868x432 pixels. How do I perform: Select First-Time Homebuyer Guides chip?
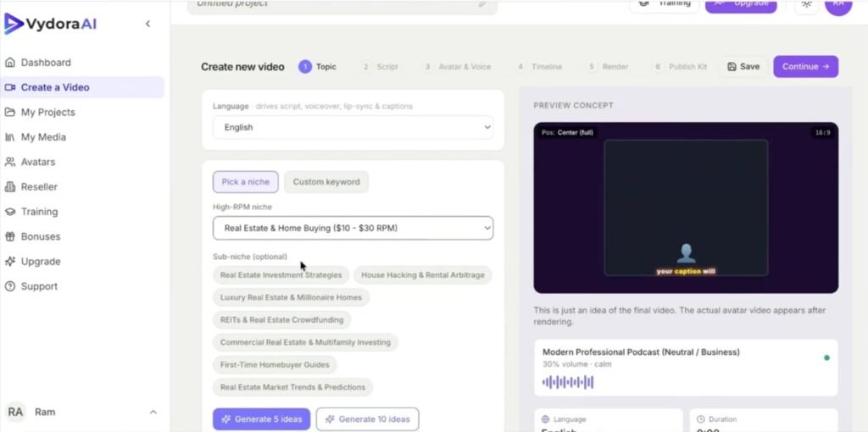click(275, 365)
